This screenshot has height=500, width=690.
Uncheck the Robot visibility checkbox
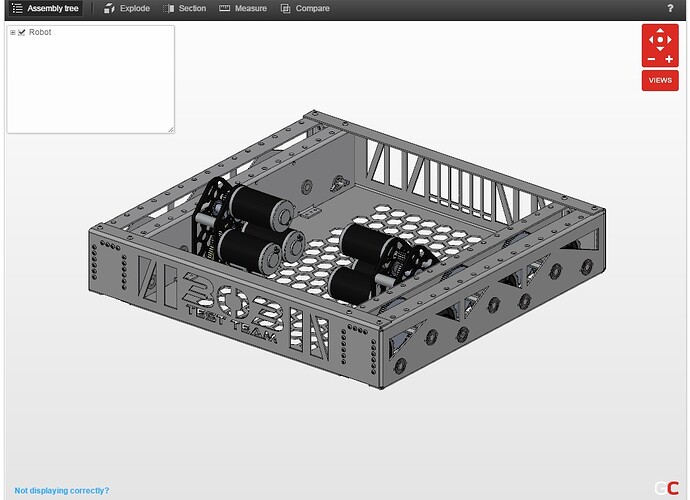click(x=22, y=33)
